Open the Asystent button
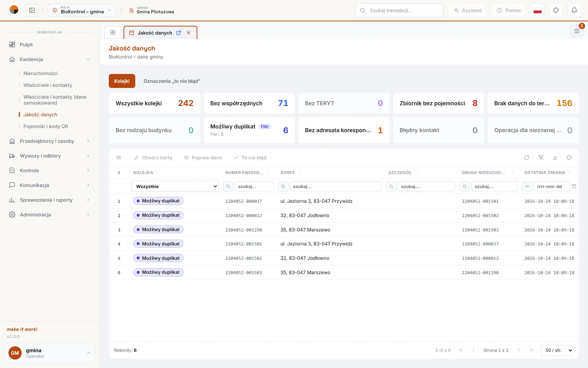This screenshot has height=368, width=588. pos(467,10)
